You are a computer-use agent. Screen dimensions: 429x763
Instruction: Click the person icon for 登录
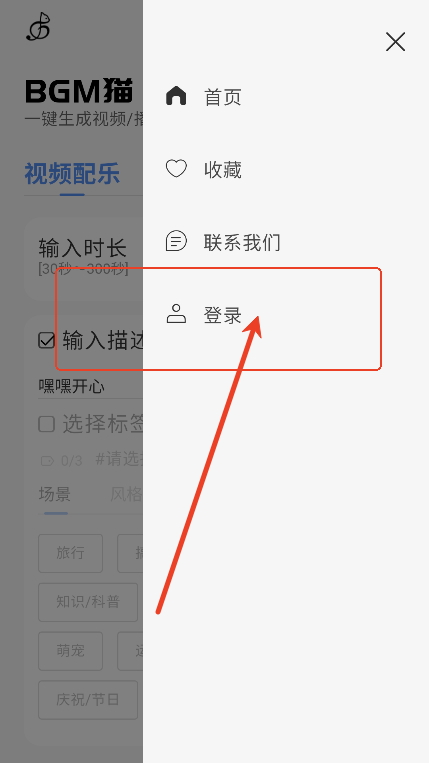176,314
